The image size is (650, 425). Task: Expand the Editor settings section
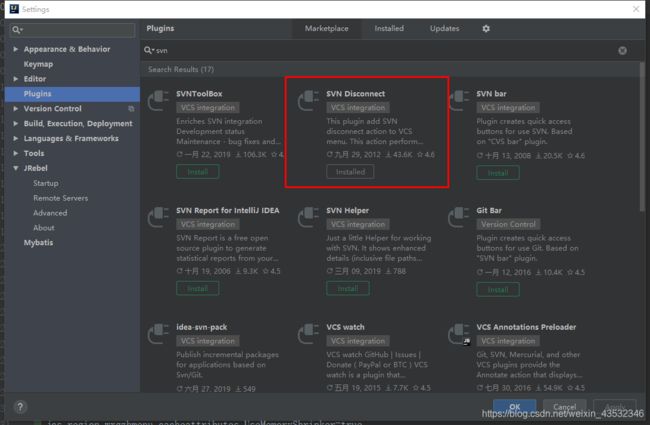click(15, 79)
